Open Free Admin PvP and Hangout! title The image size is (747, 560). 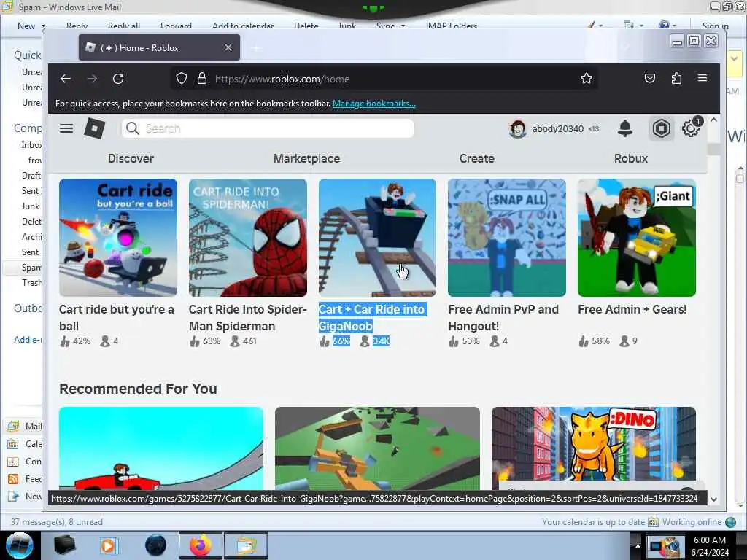click(x=503, y=318)
